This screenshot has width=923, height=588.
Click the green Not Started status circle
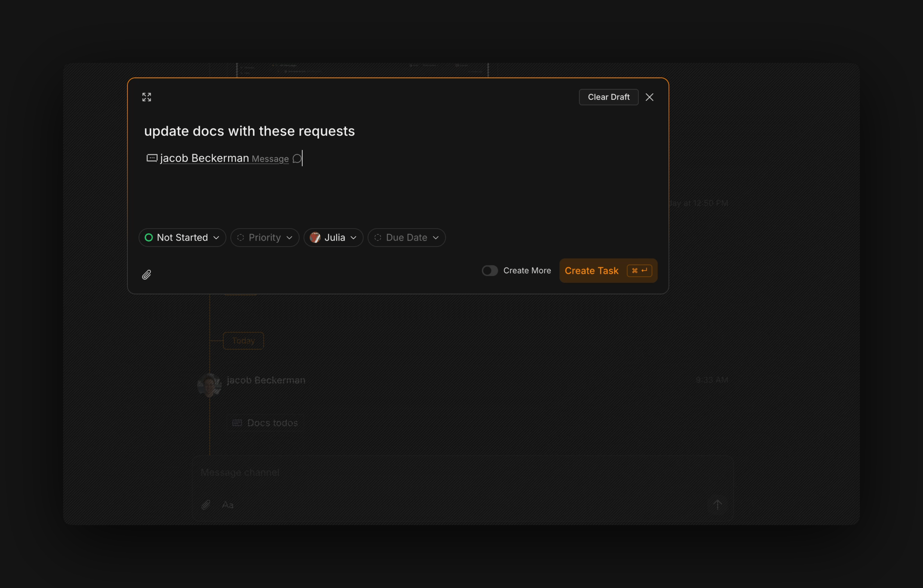[x=149, y=238]
